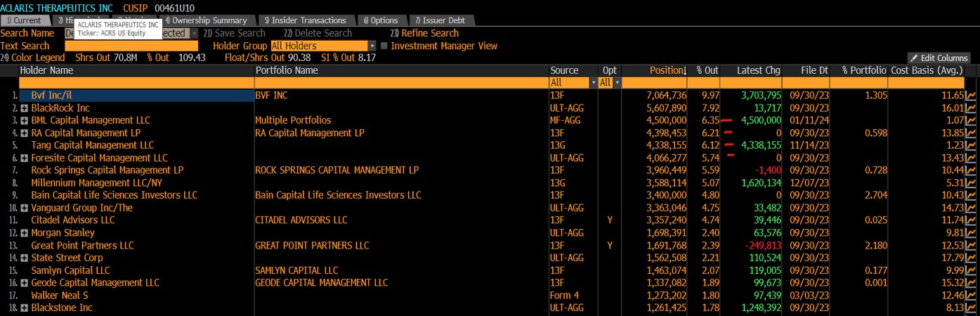The width and height of the screenshot is (980, 316).
Task: Sort by the Latest Chg column header
Action: coord(759,70)
